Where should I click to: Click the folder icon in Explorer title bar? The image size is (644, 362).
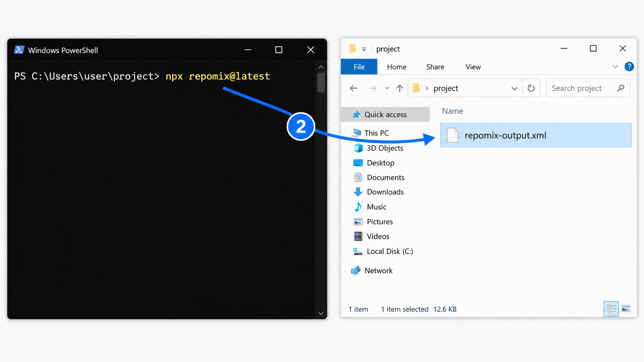[x=352, y=48]
